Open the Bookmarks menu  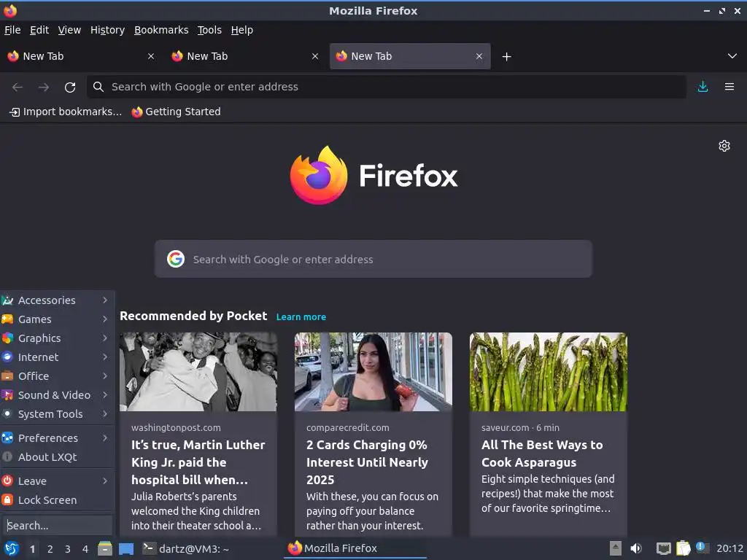pos(161,30)
